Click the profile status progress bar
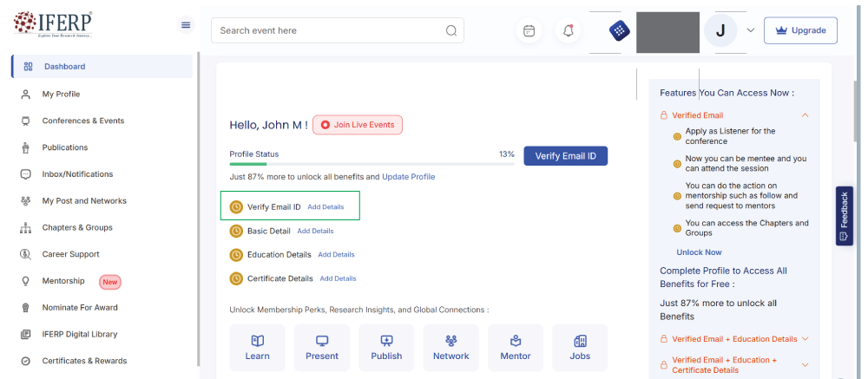The image size is (868, 379). coord(372,163)
